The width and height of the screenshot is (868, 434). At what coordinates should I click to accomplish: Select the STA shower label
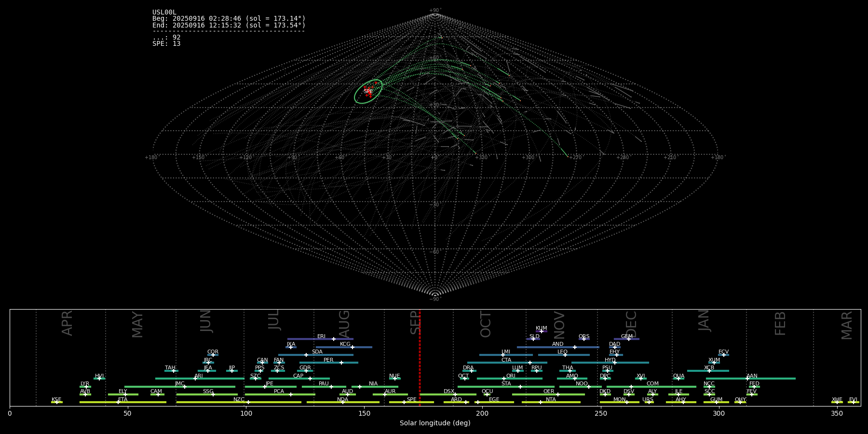click(506, 384)
